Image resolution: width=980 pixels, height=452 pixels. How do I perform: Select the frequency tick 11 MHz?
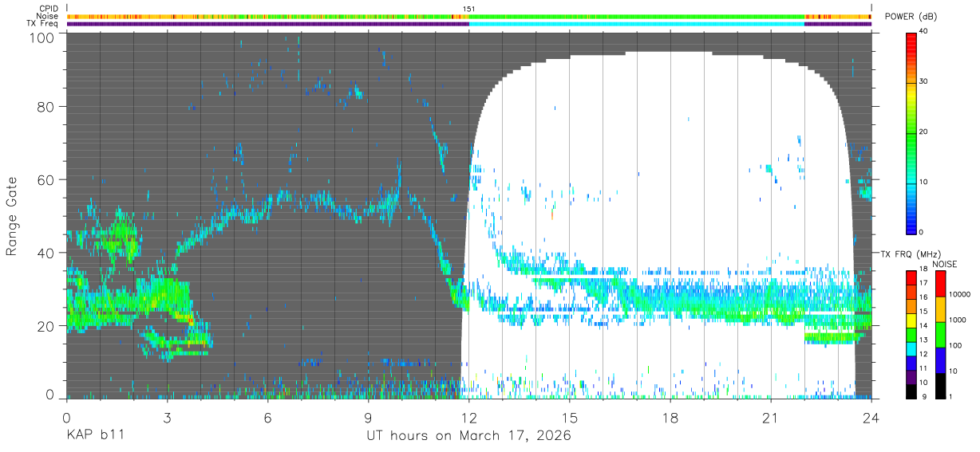924,369
